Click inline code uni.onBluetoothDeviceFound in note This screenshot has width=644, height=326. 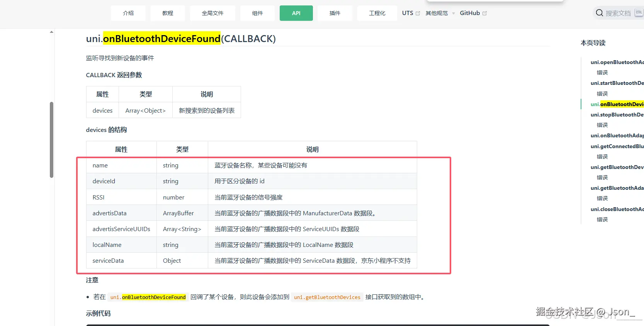pos(148,297)
